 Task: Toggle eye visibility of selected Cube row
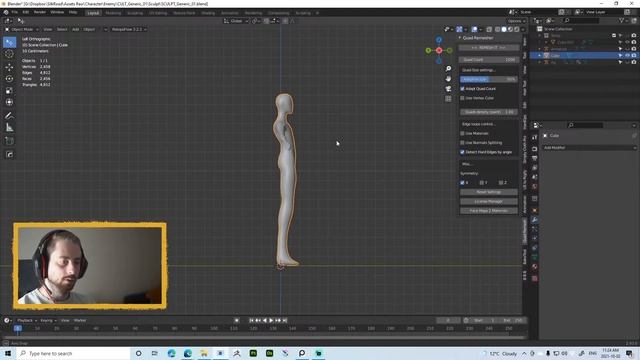tap(627, 55)
